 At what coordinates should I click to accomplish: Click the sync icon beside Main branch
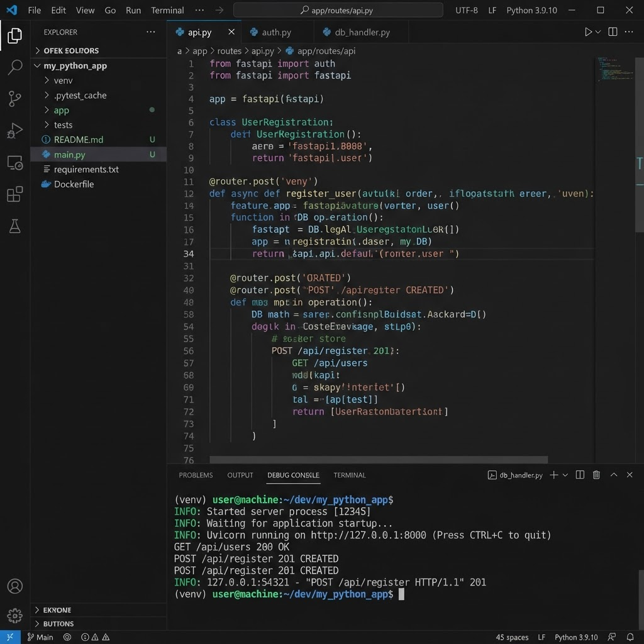67,637
